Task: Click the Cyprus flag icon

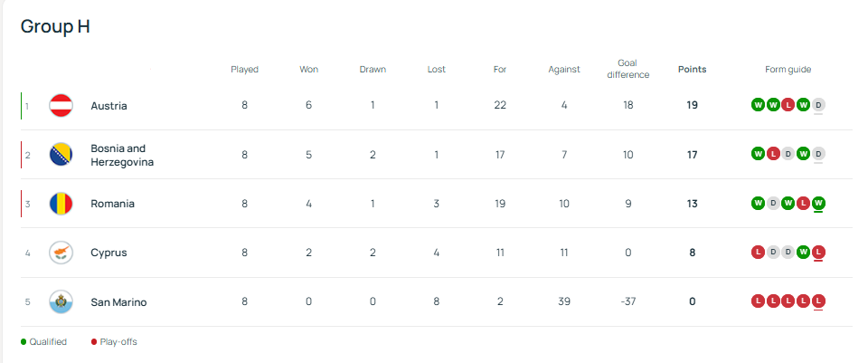Action: point(61,253)
